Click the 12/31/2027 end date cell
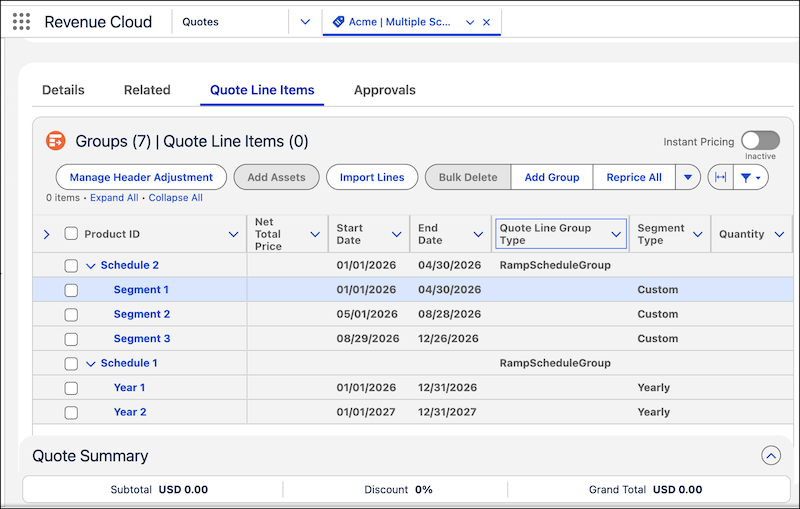Image resolution: width=800 pixels, height=509 pixels. [447, 412]
